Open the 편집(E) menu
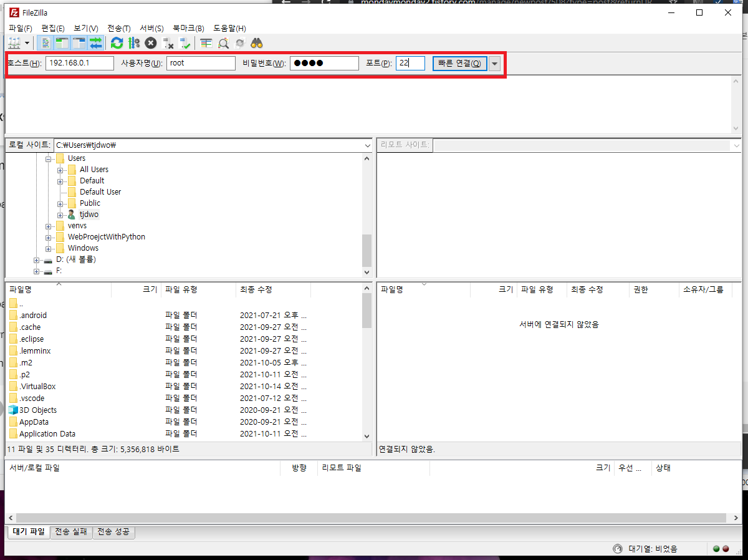The width and height of the screenshot is (748, 560). click(53, 28)
